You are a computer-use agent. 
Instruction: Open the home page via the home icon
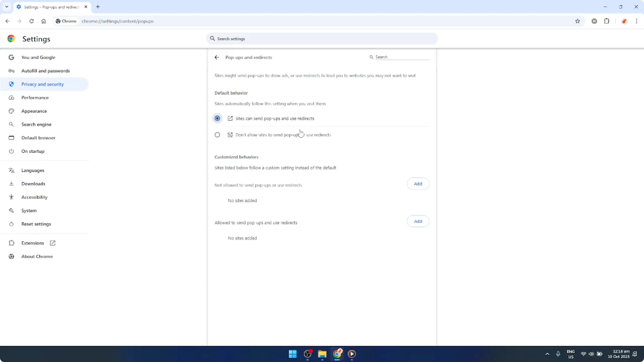(44, 21)
